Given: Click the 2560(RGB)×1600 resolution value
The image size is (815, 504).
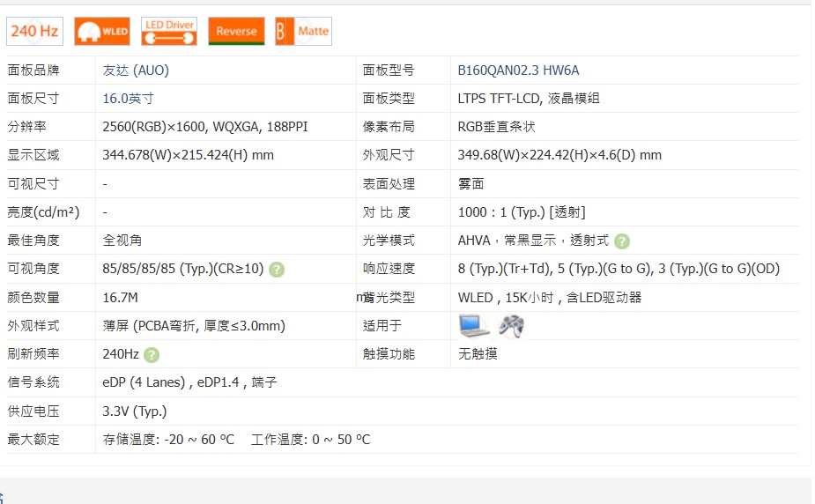Looking at the screenshot, I should [204, 127].
